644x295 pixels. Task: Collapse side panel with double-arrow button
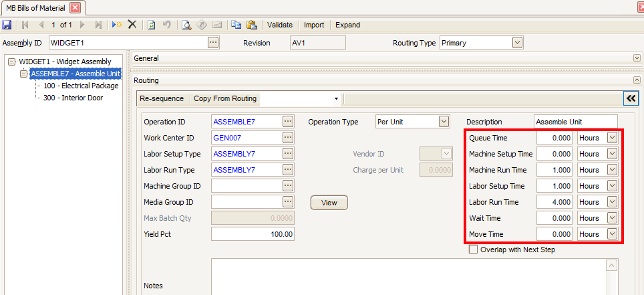tap(630, 98)
